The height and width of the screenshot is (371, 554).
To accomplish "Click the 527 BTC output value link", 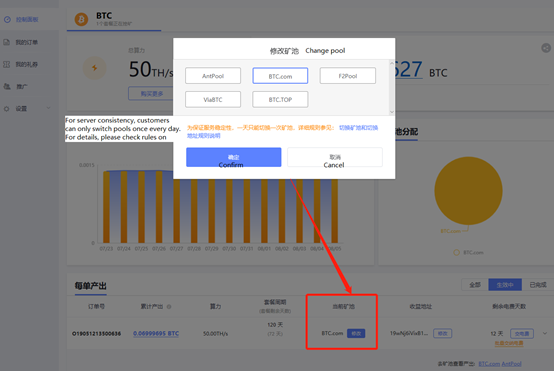I will [409, 70].
